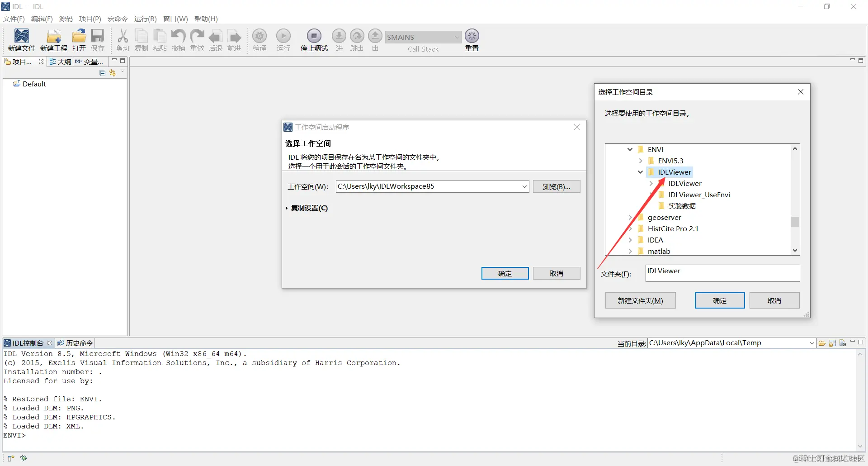
Task: Click the Redo (重做) arrow icon
Action: pos(197,36)
